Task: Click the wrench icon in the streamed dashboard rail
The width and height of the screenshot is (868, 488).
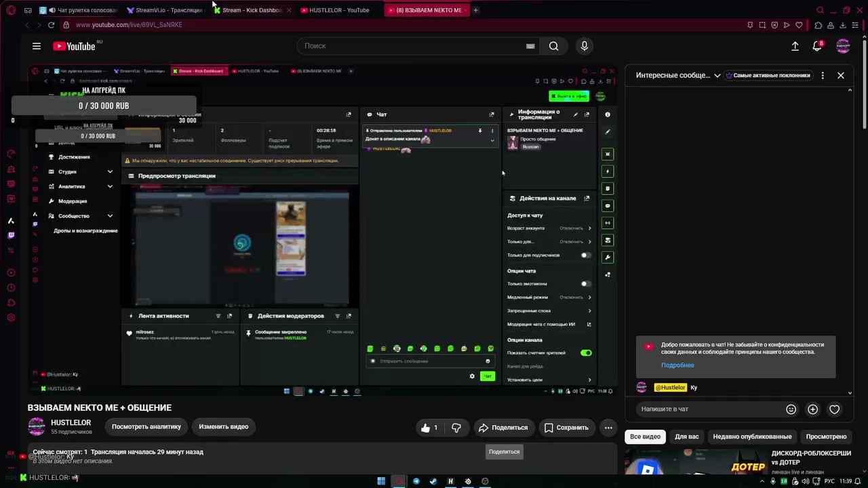Action: [608, 258]
